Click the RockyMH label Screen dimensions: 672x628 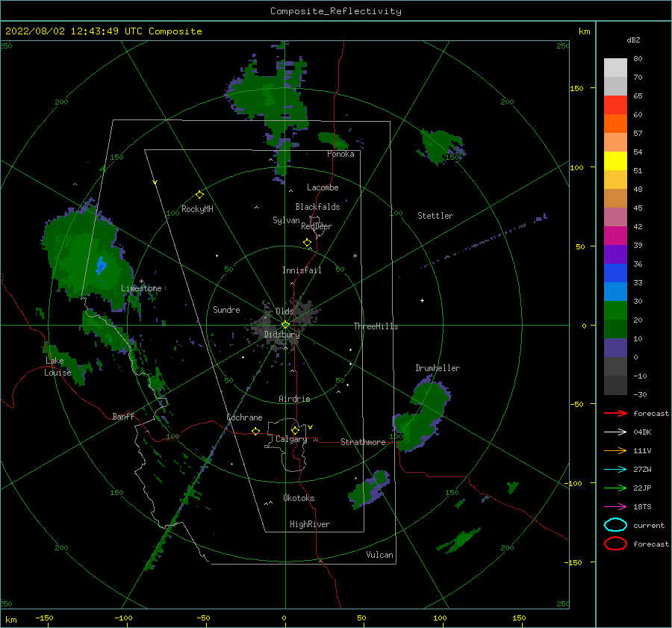point(197,209)
